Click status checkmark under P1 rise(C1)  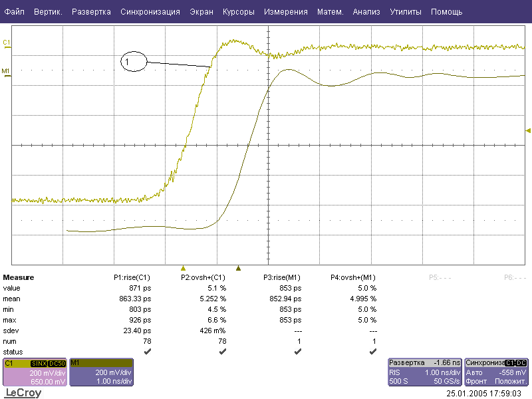point(147,351)
